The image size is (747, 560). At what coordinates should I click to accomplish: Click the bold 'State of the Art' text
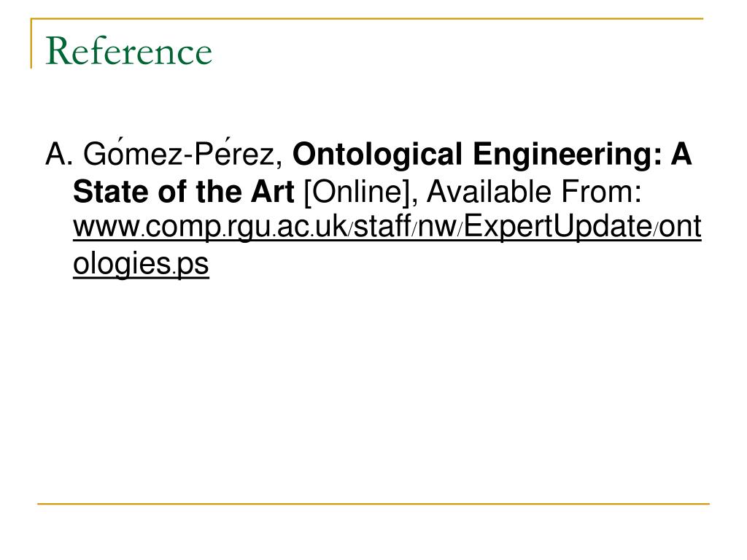click(x=183, y=192)
